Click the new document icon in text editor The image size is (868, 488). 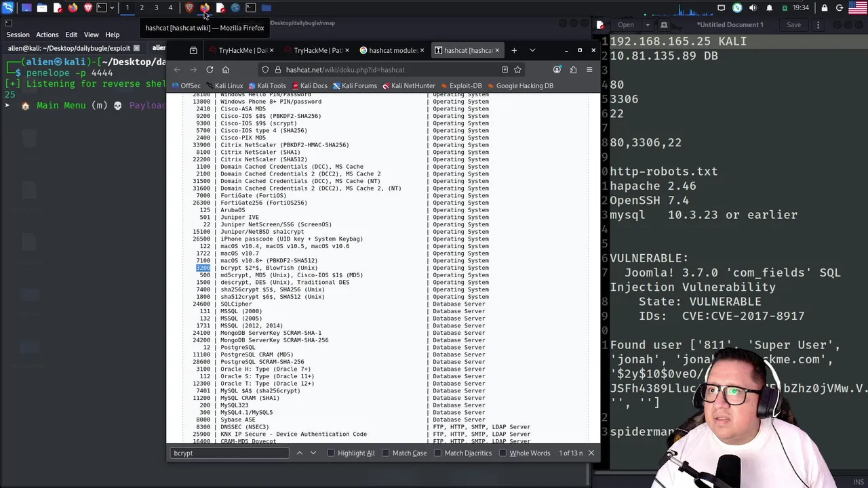point(664,25)
